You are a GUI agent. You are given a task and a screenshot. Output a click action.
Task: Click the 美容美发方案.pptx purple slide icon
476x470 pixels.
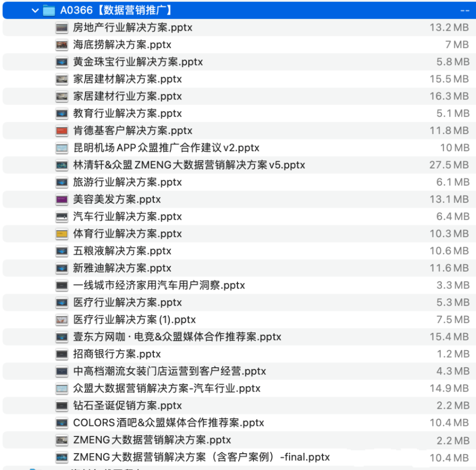pyautogui.click(x=61, y=199)
